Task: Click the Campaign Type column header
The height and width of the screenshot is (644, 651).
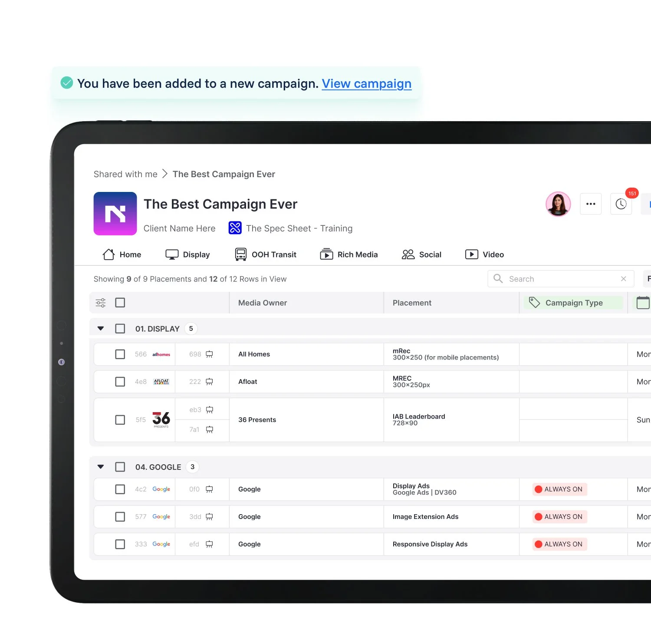Action: coord(573,303)
